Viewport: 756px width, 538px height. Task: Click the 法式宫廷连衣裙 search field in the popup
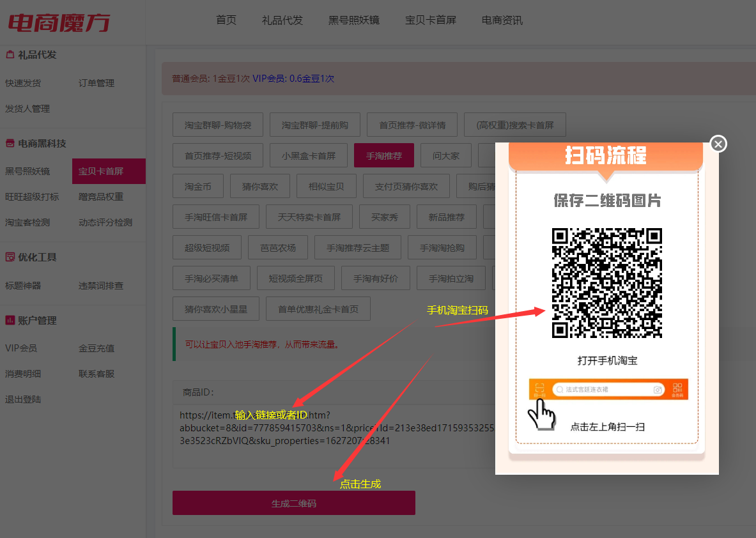pyautogui.click(x=608, y=390)
